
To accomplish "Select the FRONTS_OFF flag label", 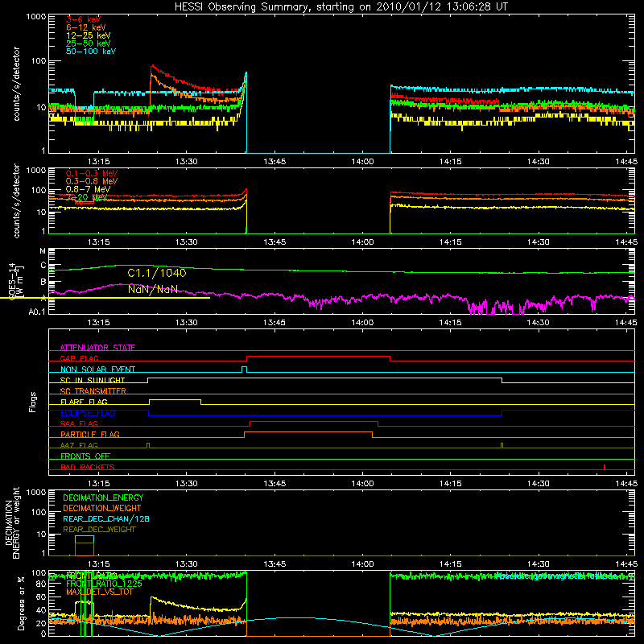I will [x=85, y=456].
